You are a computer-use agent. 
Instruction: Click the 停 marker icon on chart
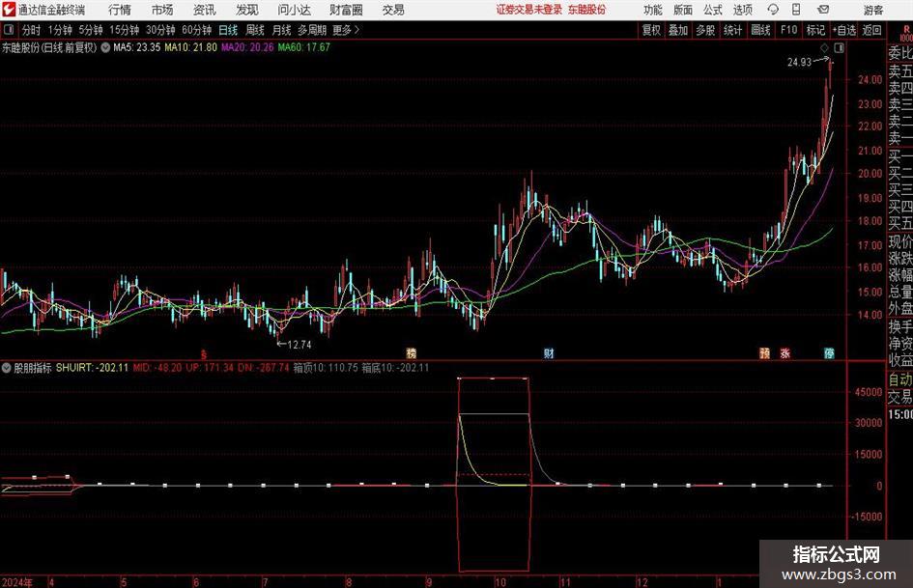(x=829, y=353)
